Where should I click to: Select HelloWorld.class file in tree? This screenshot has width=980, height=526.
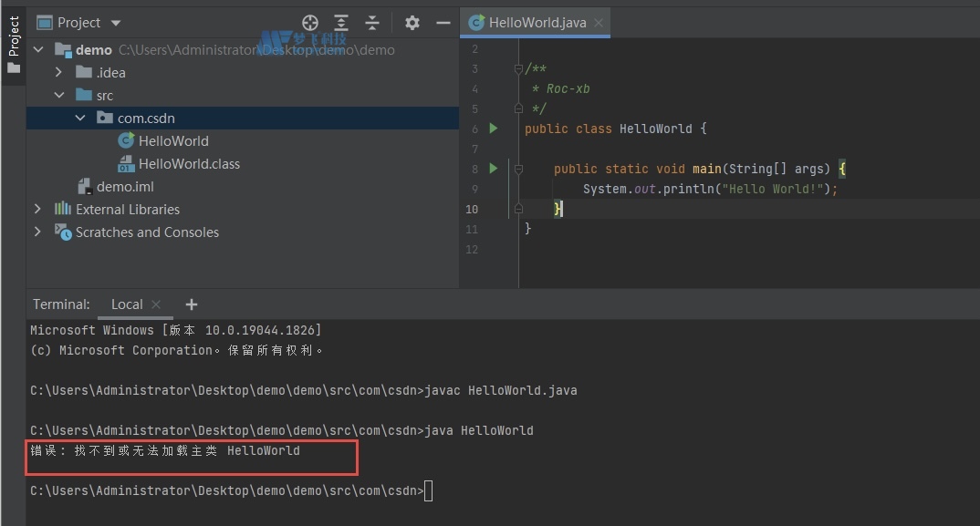(188, 164)
